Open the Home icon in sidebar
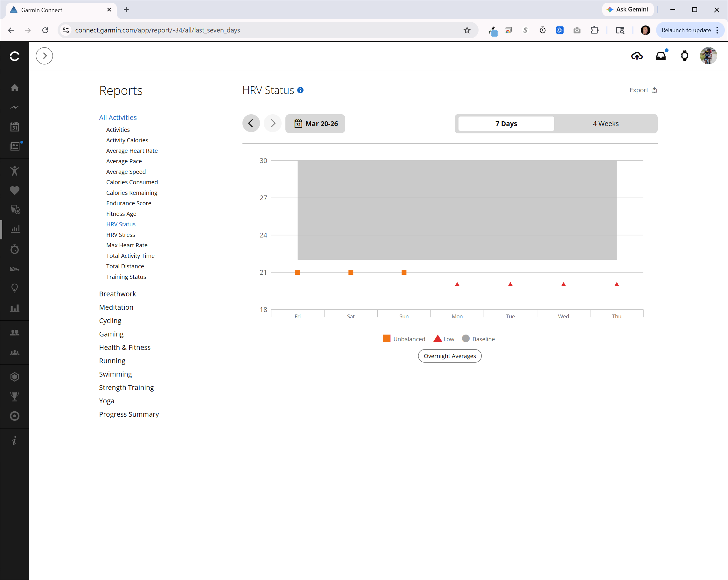Screen dimensions: 728x580 click(15, 88)
